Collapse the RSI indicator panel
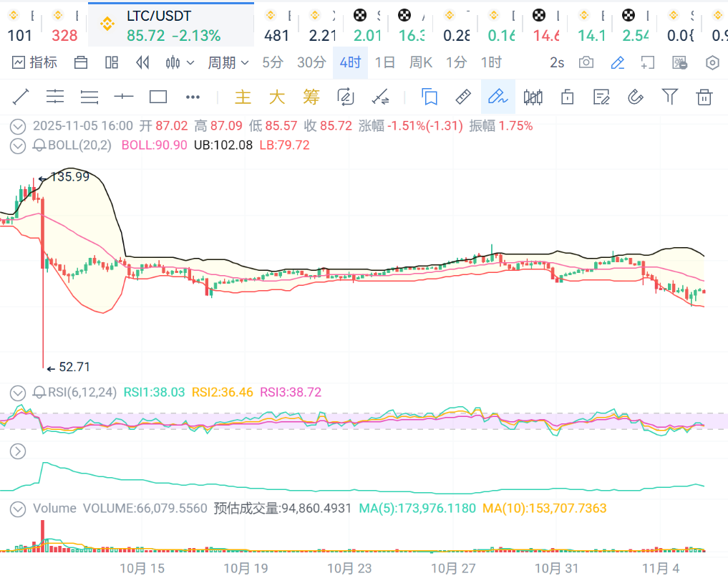The image size is (728, 581). (x=18, y=393)
